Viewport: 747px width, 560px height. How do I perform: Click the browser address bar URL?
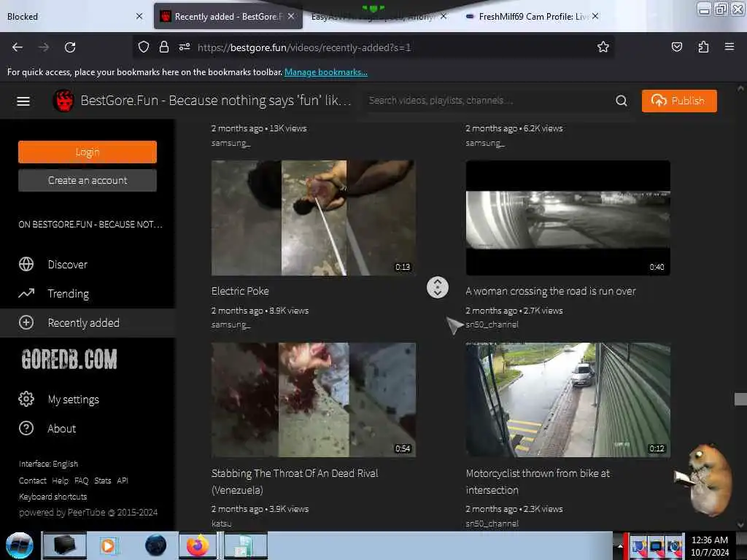304,47
